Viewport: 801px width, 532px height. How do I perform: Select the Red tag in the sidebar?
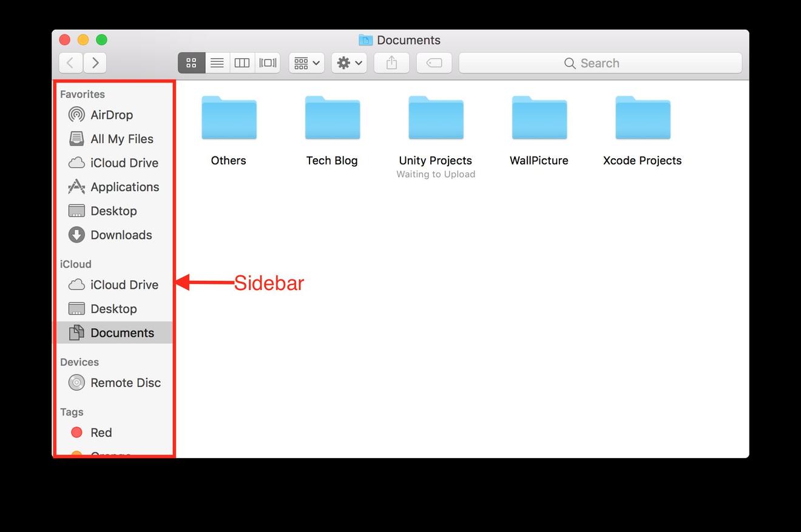(x=101, y=432)
